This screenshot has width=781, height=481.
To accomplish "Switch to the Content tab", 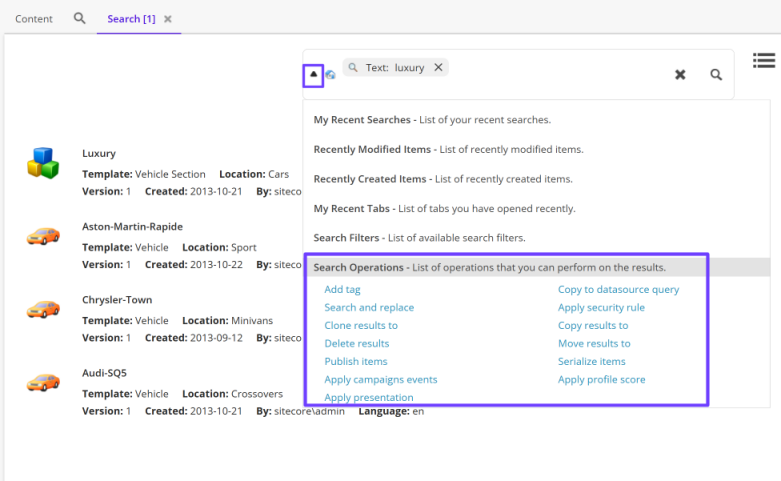I will [33, 19].
